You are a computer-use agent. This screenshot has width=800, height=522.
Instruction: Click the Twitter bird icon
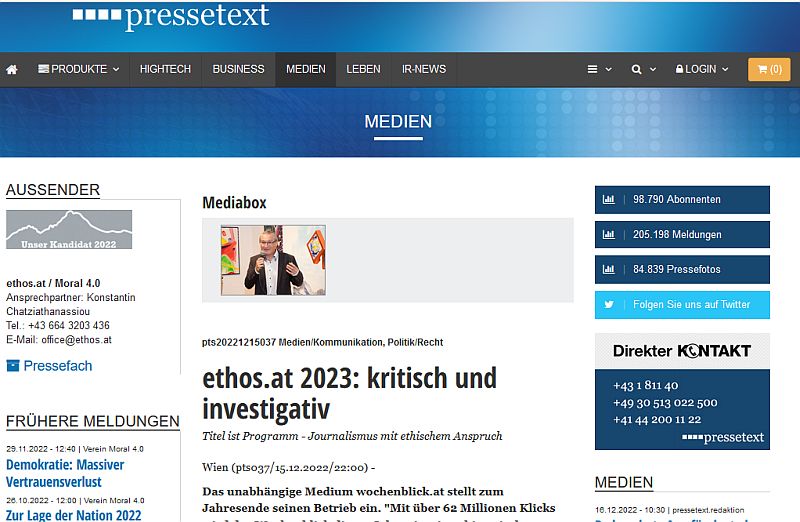609,305
